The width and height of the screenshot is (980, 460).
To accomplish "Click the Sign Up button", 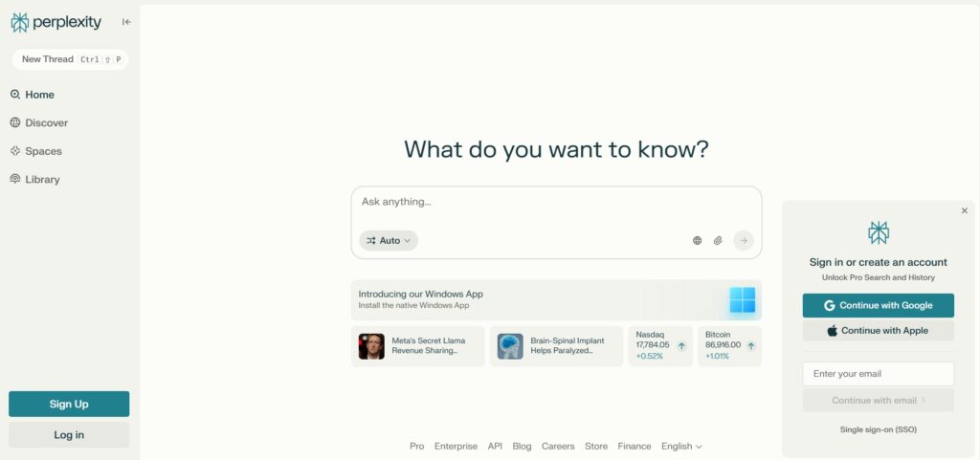I will [x=69, y=404].
